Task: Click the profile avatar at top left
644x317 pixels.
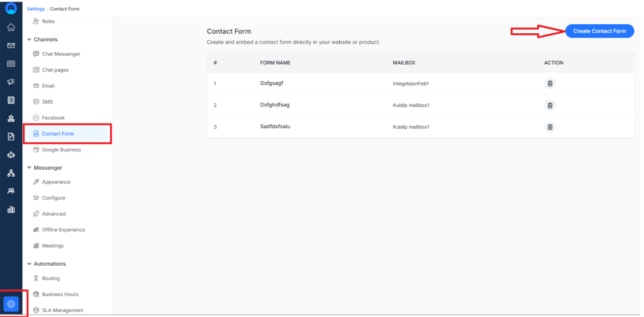Action: [x=11, y=8]
